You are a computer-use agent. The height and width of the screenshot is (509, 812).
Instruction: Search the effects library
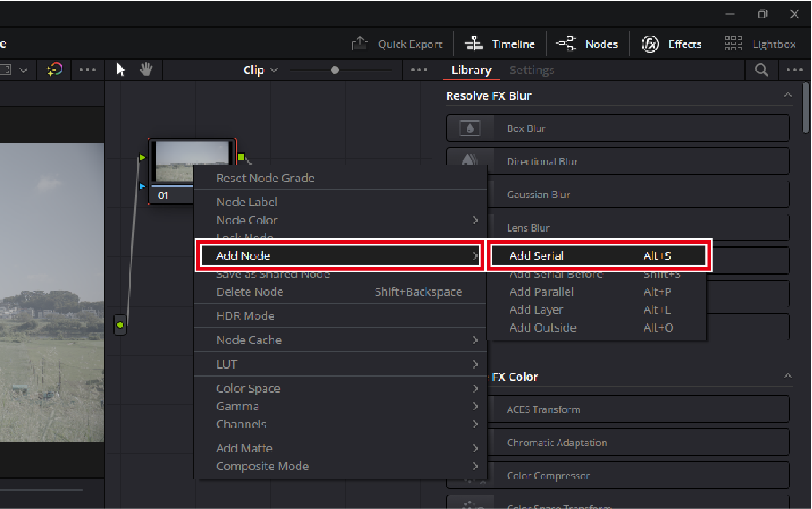[761, 70]
